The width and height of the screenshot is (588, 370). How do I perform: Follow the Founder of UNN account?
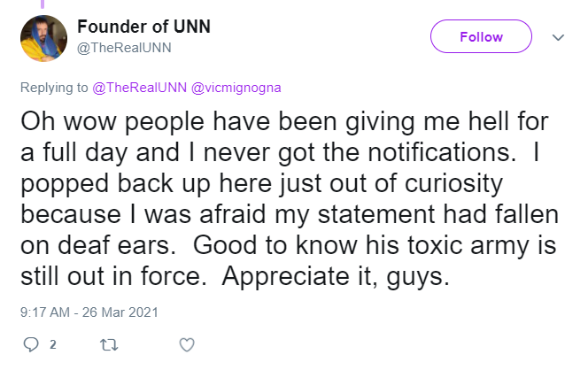click(481, 36)
